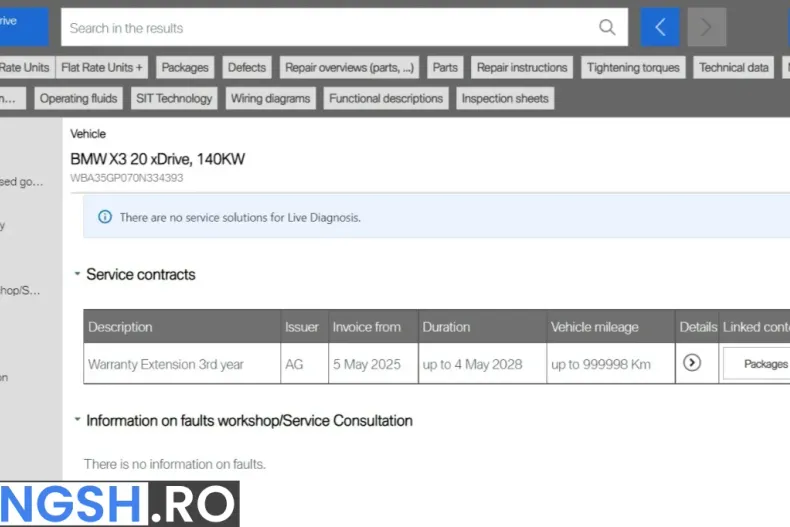
Task: Click the There is no information on faults text
Action: click(174, 464)
